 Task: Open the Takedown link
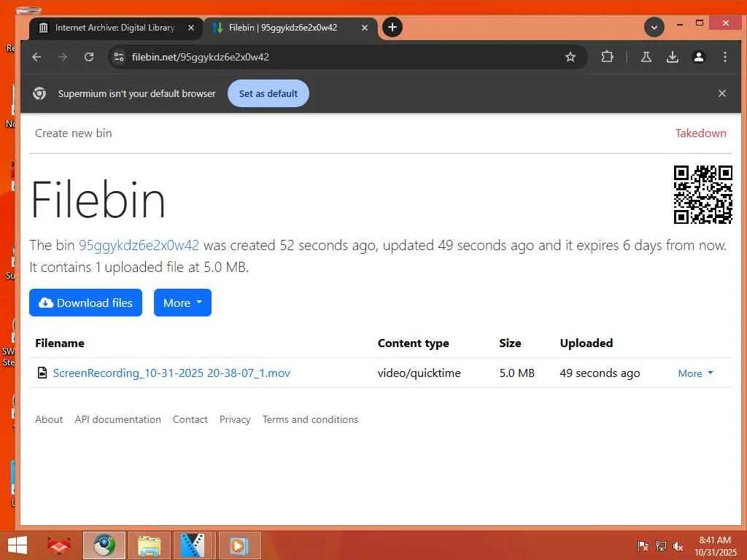(701, 133)
